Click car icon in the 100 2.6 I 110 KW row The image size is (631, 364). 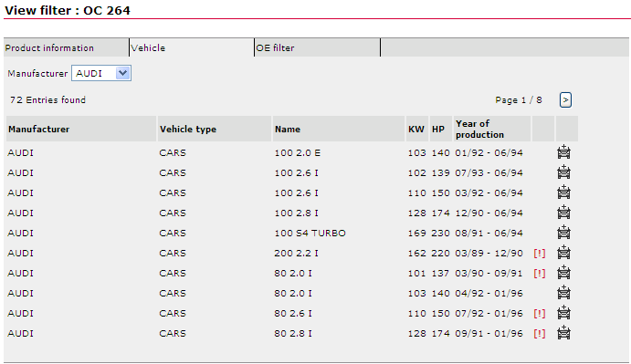click(x=563, y=192)
